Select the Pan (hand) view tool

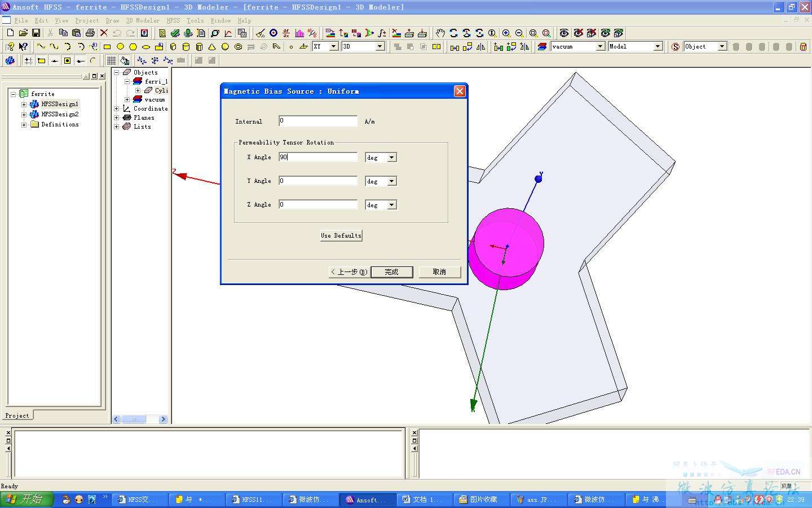click(440, 33)
